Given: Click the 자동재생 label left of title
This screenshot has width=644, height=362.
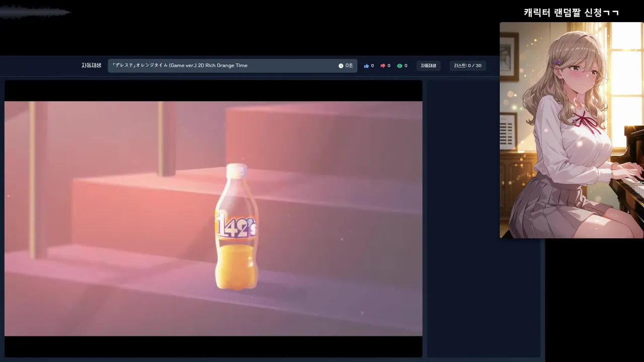Looking at the screenshot, I should [x=91, y=65].
